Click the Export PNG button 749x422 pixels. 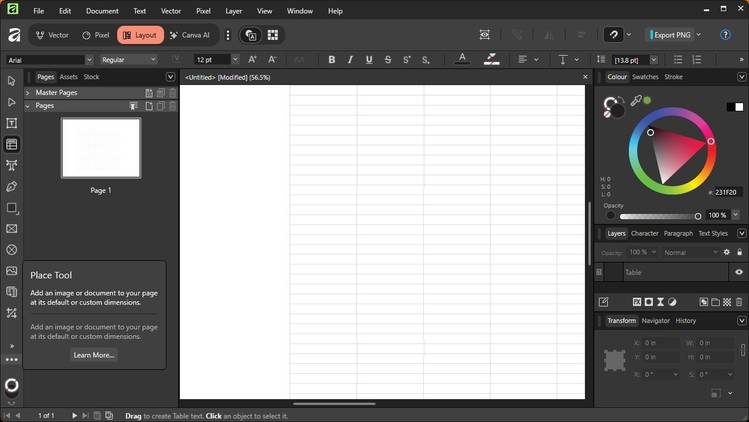(669, 34)
